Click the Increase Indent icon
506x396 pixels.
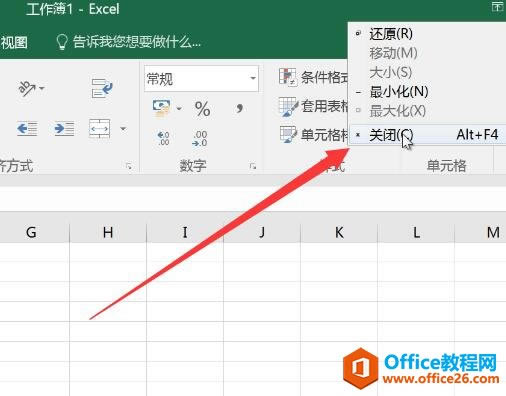(64, 128)
